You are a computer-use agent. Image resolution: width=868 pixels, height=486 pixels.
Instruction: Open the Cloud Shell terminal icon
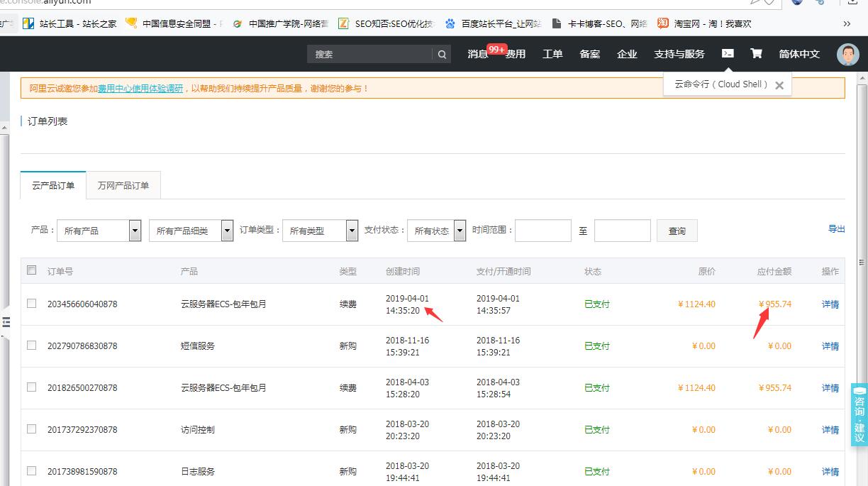728,53
